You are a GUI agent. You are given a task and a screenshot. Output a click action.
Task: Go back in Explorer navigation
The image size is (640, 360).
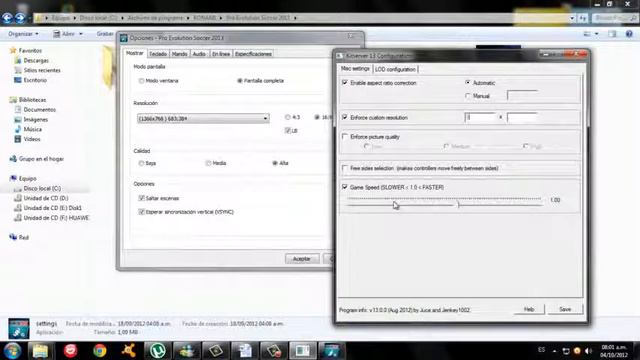click(7, 18)
